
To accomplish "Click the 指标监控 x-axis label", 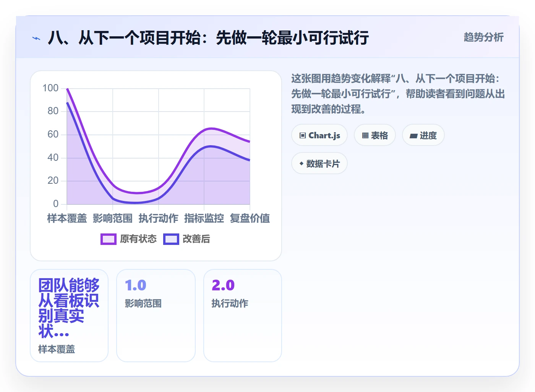I will pos(204,218).
